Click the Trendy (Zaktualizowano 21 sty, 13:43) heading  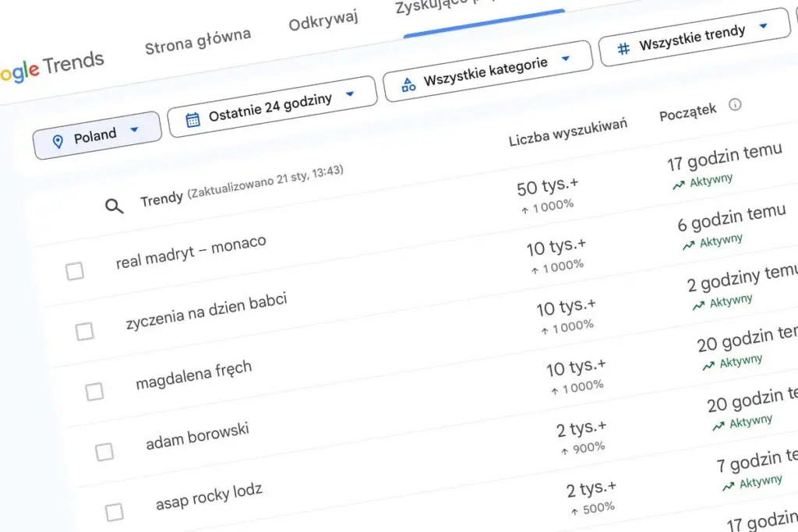tap(242, 185)
